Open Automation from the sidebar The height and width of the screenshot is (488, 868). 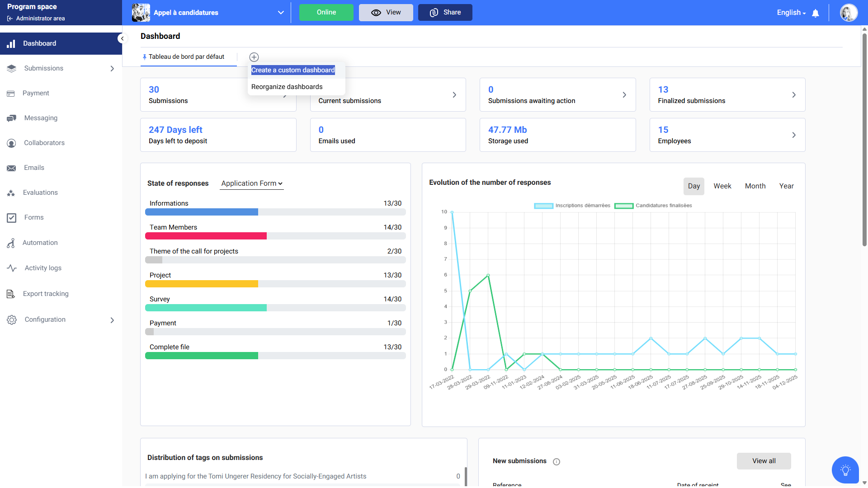[40, 243]
